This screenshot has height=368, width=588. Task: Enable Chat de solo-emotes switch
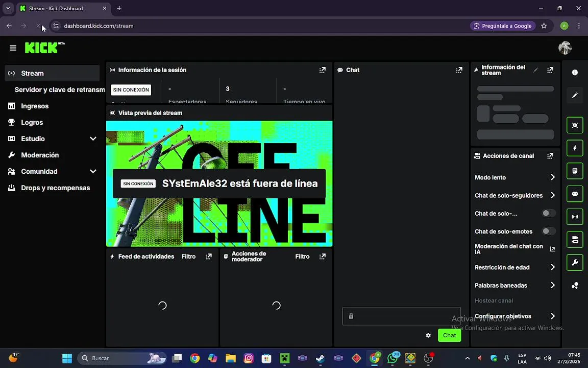[x=549, y=232]
